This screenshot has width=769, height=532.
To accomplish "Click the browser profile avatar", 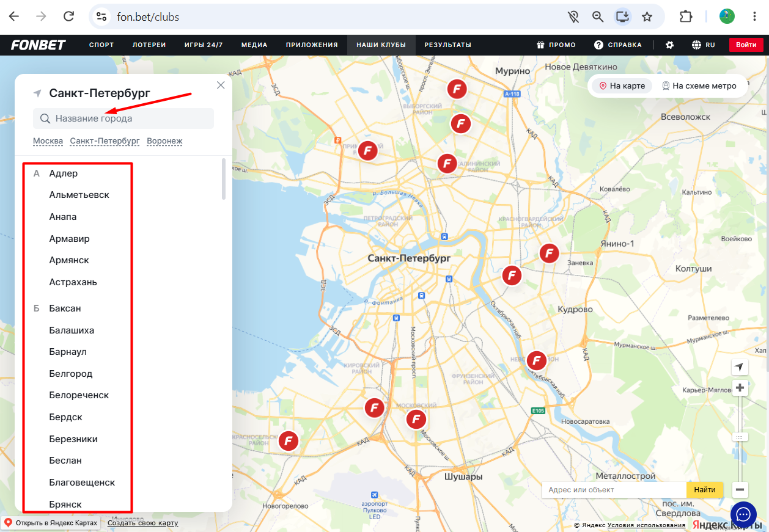I will [727, 16].
